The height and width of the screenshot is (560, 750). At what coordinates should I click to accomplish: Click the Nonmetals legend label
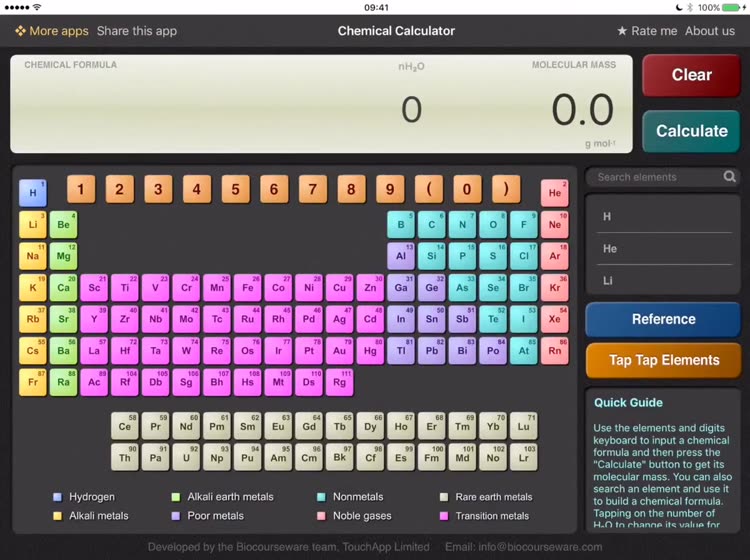[x=358, y=497]
